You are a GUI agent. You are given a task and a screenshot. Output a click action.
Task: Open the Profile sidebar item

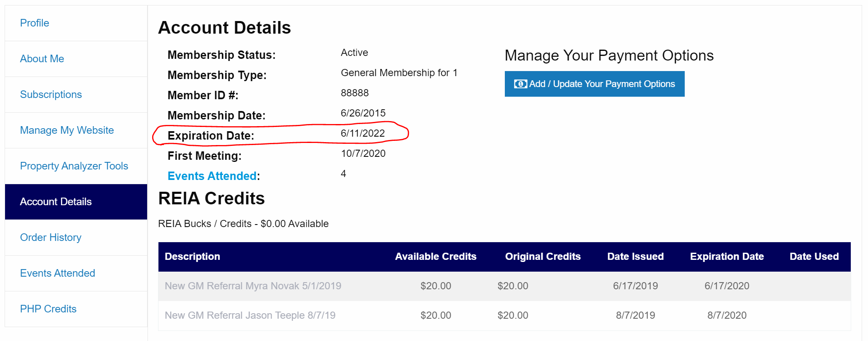(x=34, y=23)
